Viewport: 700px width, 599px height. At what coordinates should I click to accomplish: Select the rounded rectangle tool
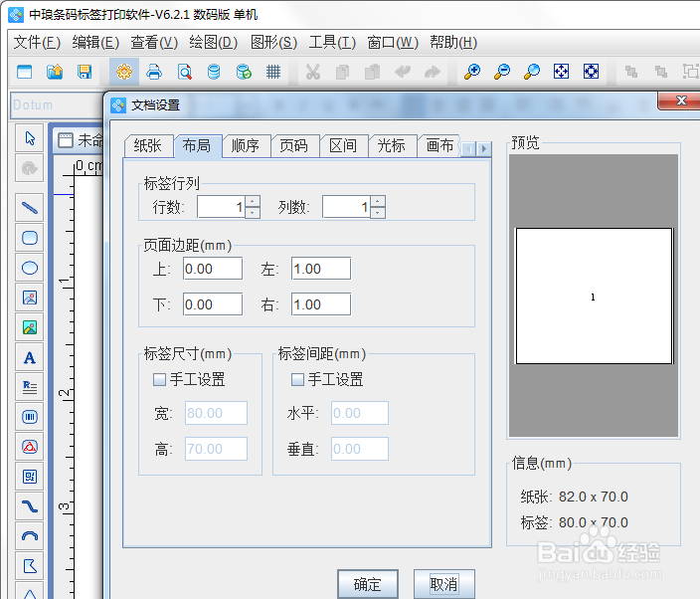click(x=30, y=238)
